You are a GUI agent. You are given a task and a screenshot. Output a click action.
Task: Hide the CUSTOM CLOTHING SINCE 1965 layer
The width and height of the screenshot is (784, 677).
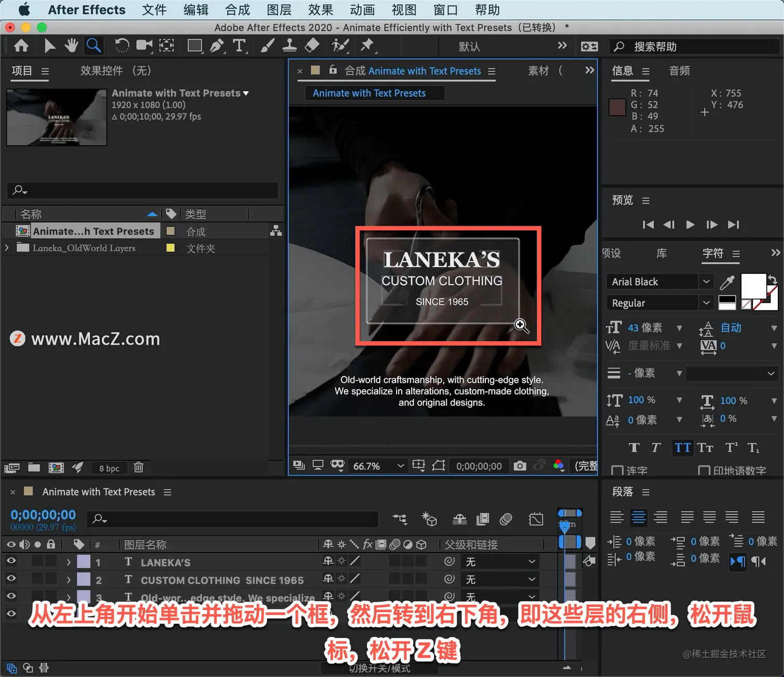click(11, 578)
